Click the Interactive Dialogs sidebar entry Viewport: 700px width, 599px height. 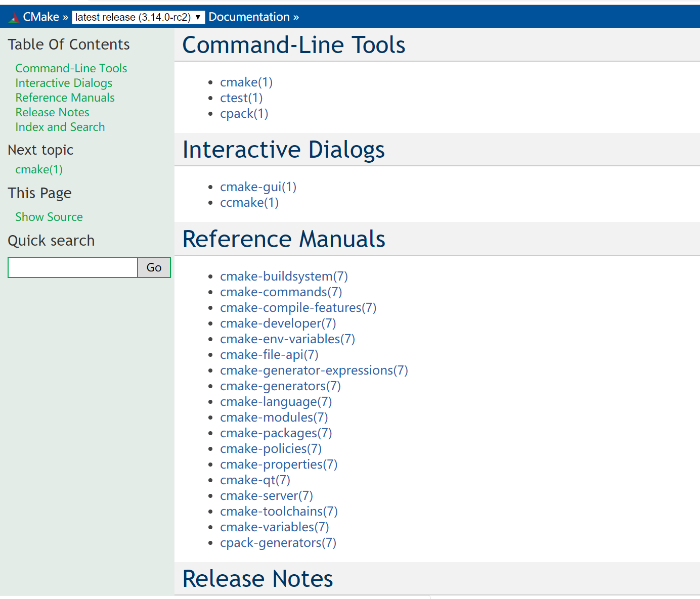[x=64, y=83]
